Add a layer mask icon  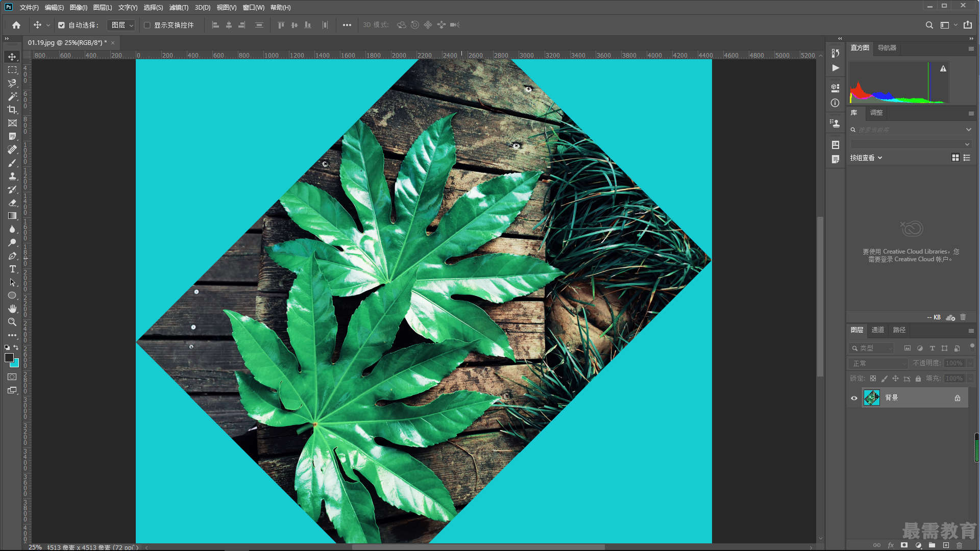coord(904,545)
